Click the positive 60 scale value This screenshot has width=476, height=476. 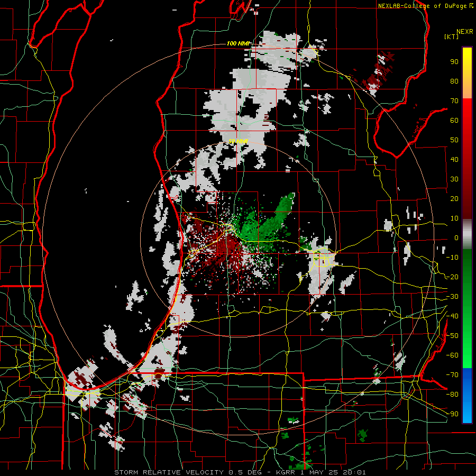(x=454, y=120)
